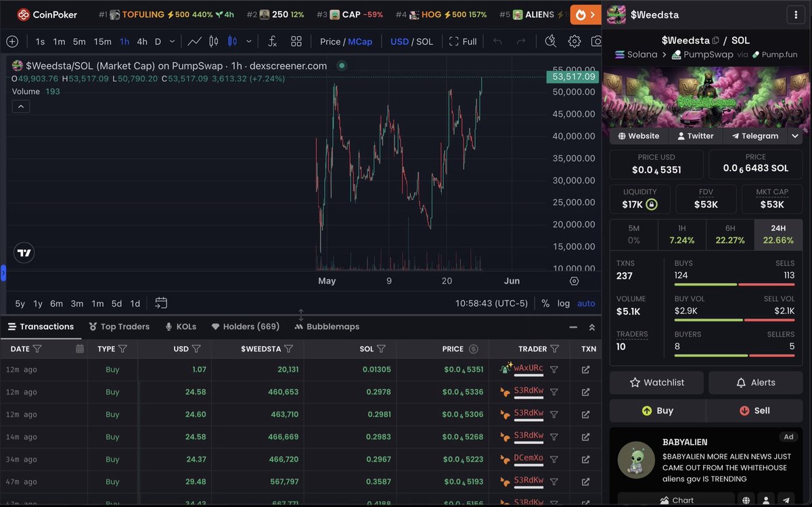This screenshot has height=507, width=812.
Task: Click the chart time-axis settings gear
Action: coord(574,281)
